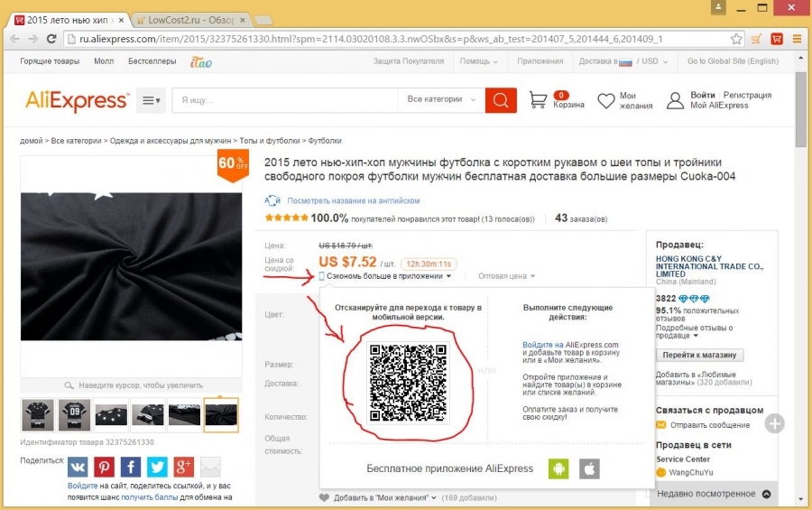Open Доставка в / USD dropdown

click(623, 61)
